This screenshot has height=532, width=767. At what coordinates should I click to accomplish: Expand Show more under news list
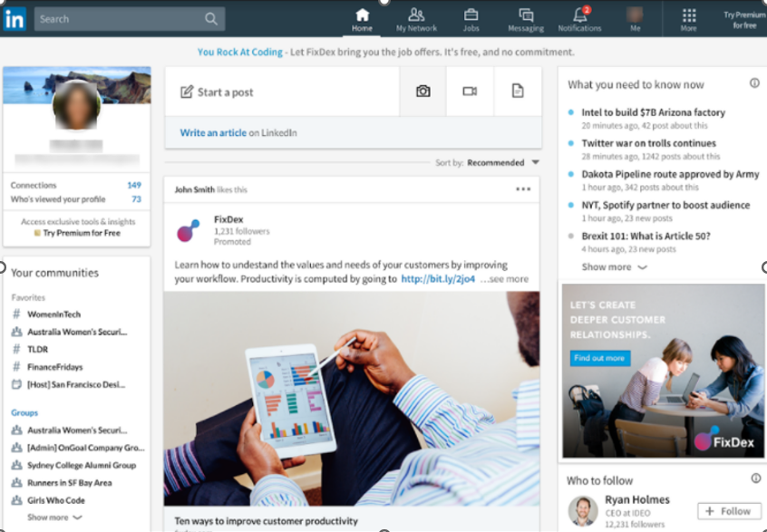coord(614,267)
